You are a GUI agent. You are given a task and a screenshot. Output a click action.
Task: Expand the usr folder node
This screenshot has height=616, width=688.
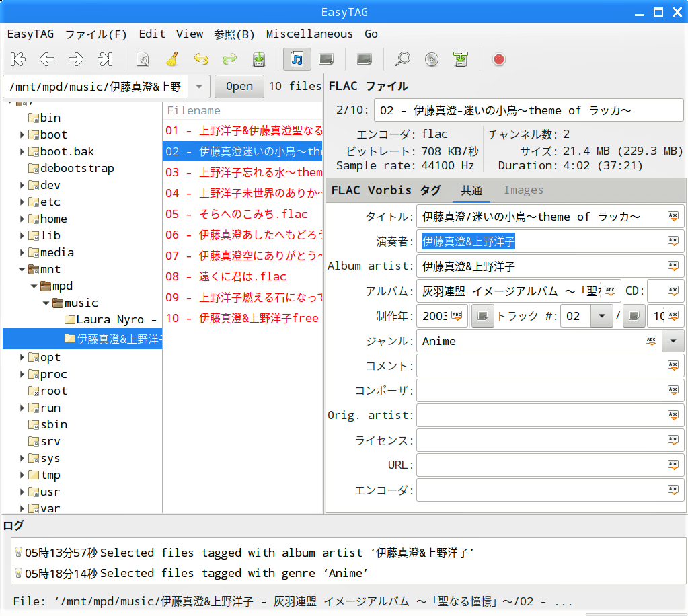point(22,492)
